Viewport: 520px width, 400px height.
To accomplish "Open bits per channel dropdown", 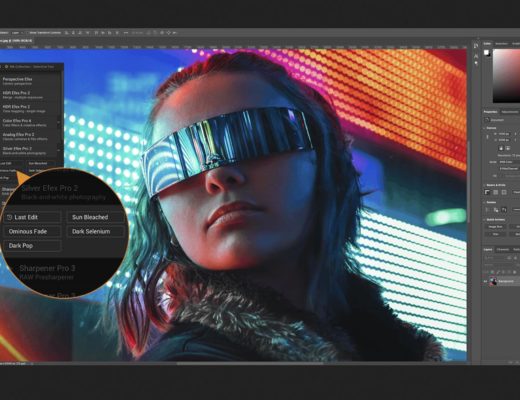I will 509,168.
